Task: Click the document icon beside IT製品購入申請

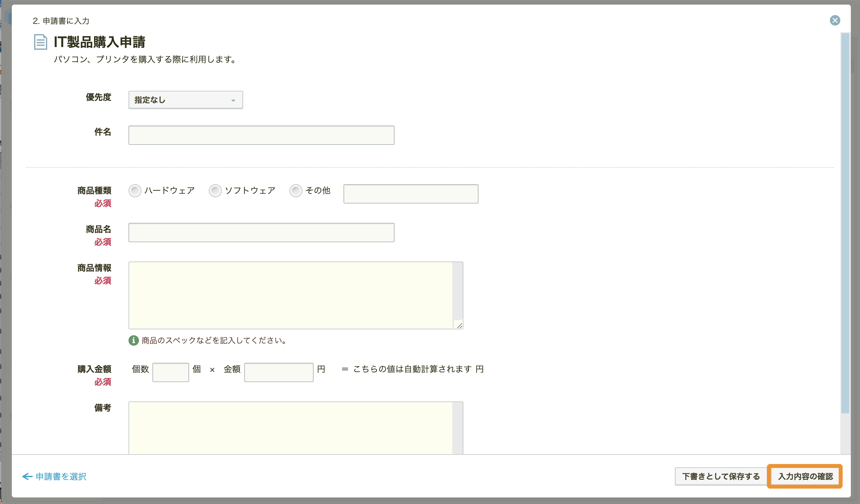Action: (40, 42)
